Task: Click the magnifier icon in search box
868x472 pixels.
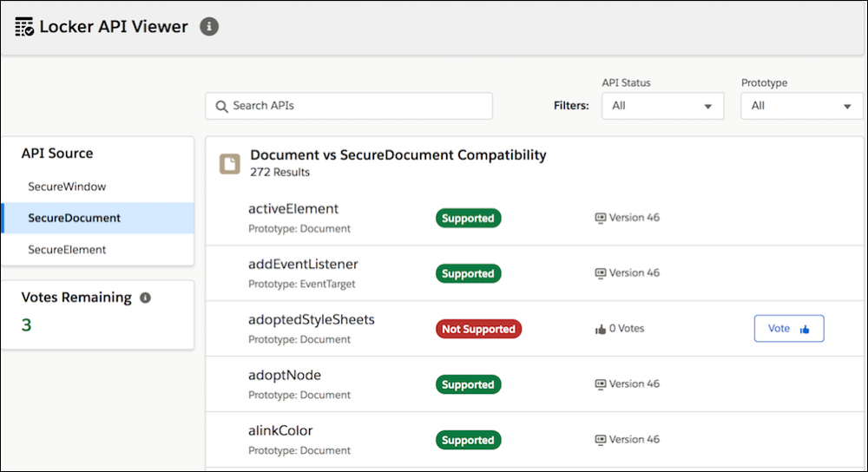Action: pyautogui.click(x=221, y=106)
